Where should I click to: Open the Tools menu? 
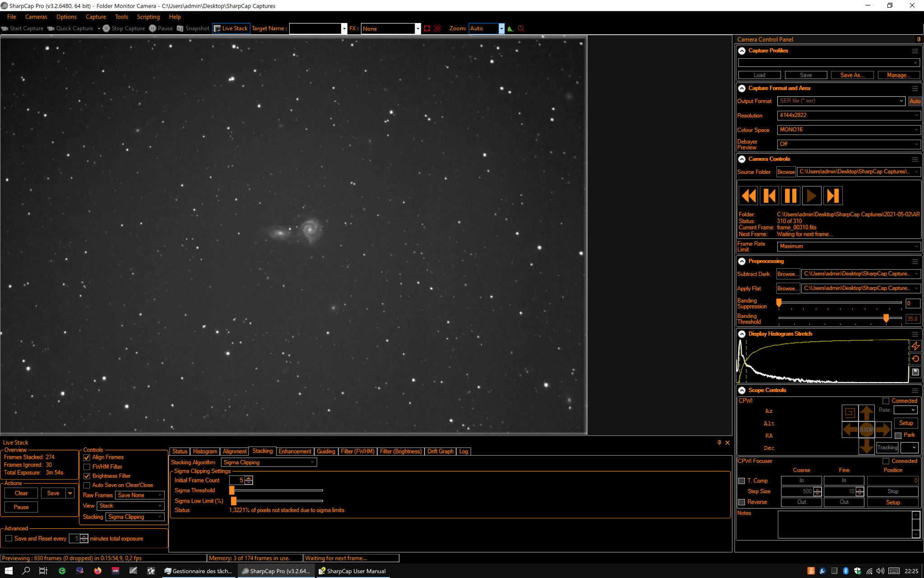coord(121,17)
